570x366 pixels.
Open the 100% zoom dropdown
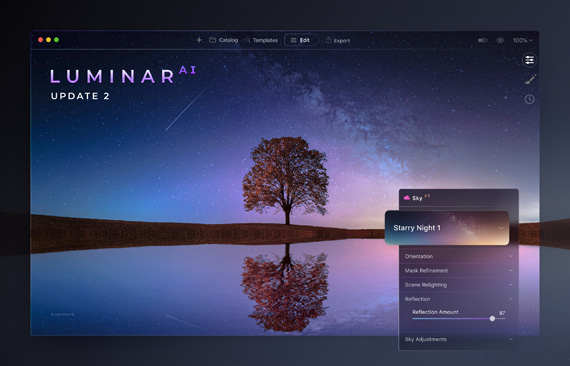point(523,40)
